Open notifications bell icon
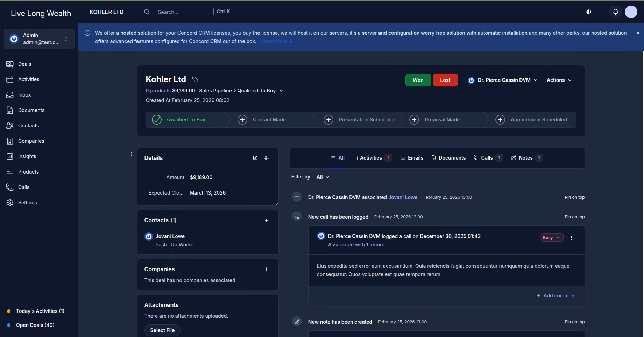644x337 pixels. click(x=615, y=12)
